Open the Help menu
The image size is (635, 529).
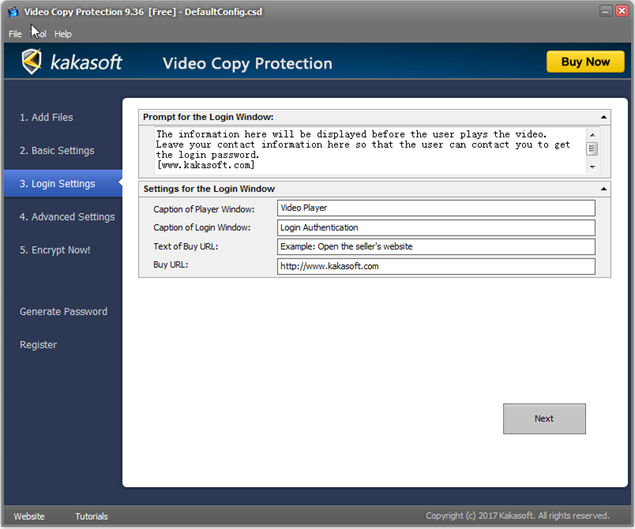point(63,34)
